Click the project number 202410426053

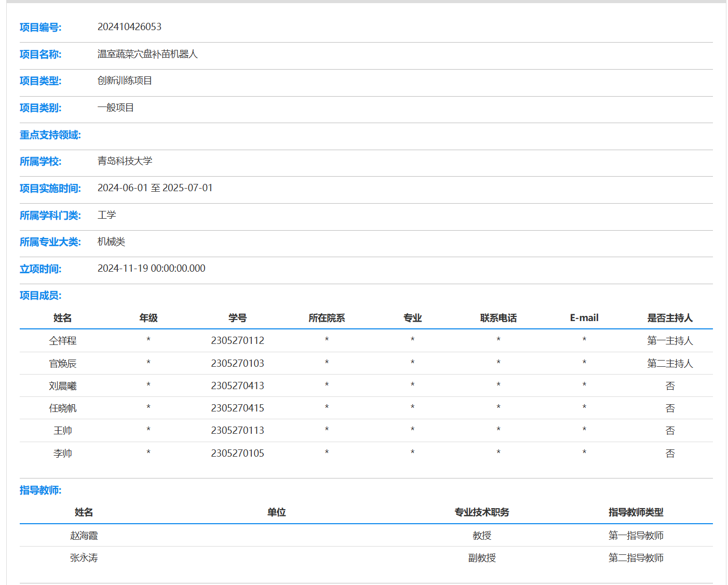tap(129, 27)
